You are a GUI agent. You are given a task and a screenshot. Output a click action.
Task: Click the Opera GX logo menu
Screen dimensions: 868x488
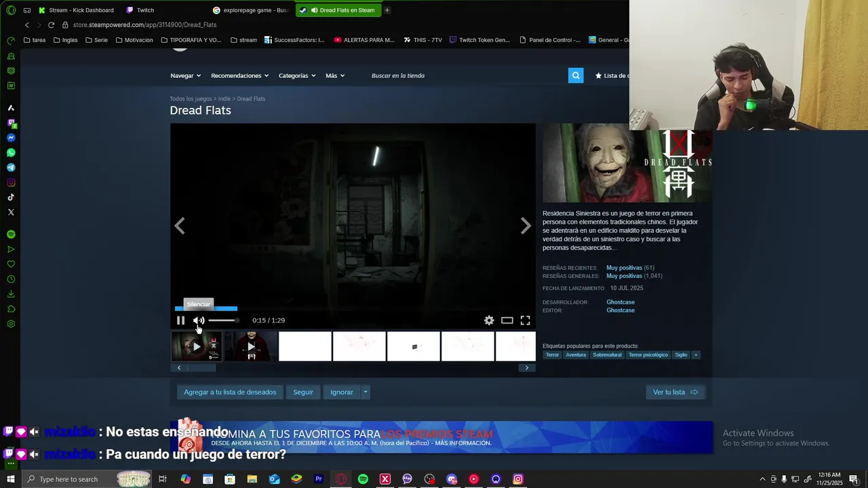11,10
